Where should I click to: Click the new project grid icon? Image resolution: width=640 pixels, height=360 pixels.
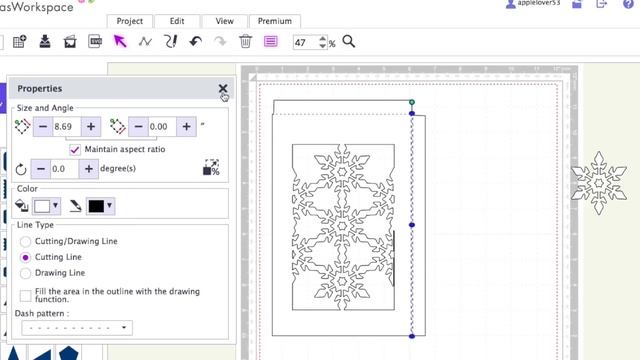(x=20, y=42)
